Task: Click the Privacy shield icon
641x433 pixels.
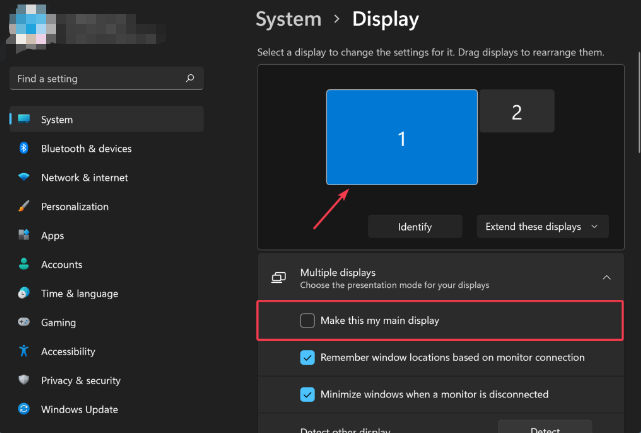Action: pos(24,380)
